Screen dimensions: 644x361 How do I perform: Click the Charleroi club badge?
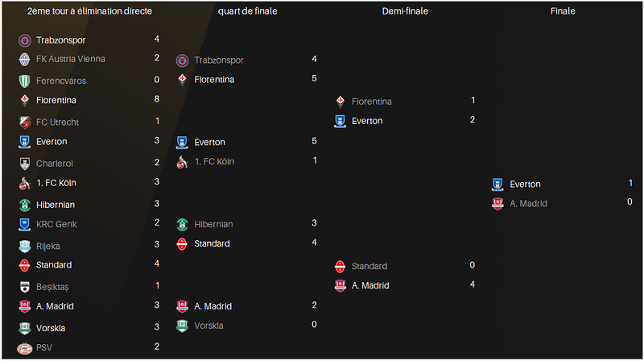pyautogui.click(x=24, y=163)
